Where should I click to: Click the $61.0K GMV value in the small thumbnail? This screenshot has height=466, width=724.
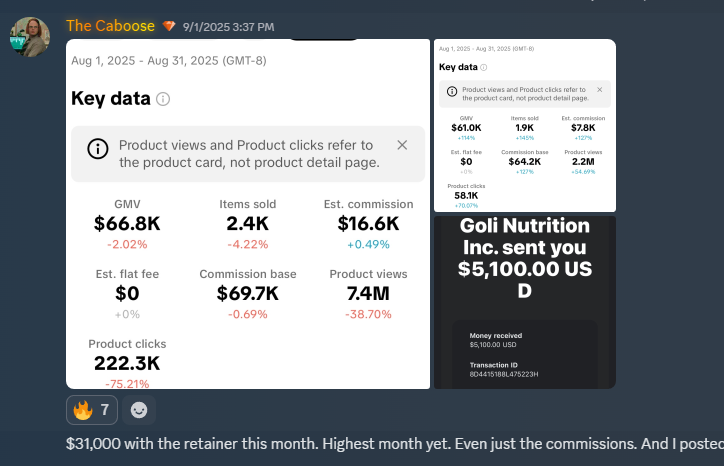[x=466, y=128]
